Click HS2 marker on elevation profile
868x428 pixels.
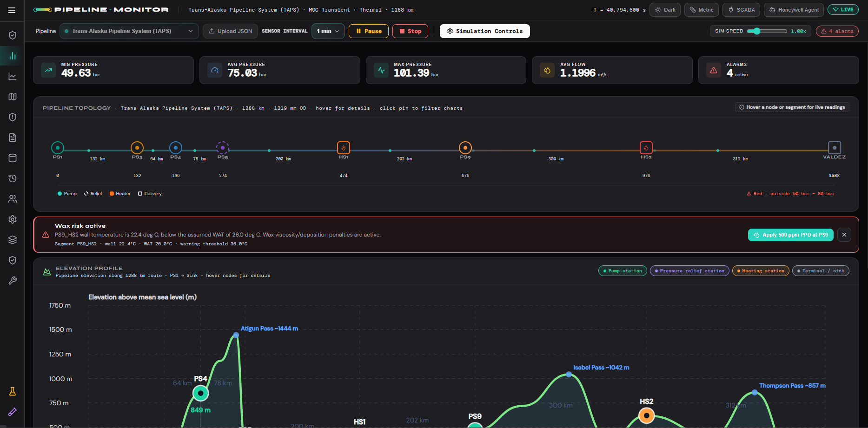point(646,415)
